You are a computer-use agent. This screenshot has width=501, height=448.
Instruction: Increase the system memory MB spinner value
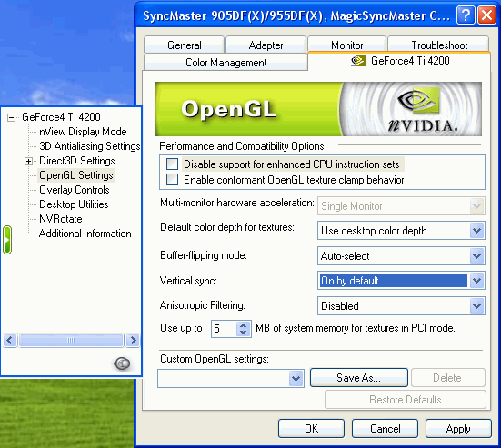[243, 325]
